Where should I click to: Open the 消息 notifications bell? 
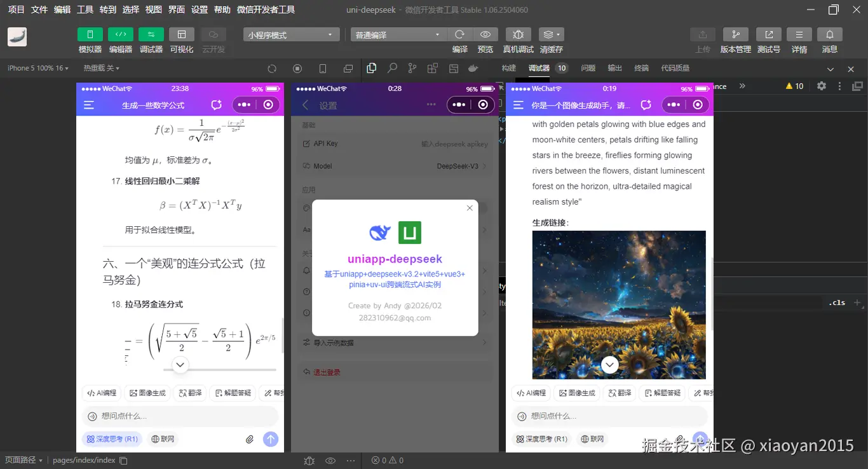(x=830, y=34)
